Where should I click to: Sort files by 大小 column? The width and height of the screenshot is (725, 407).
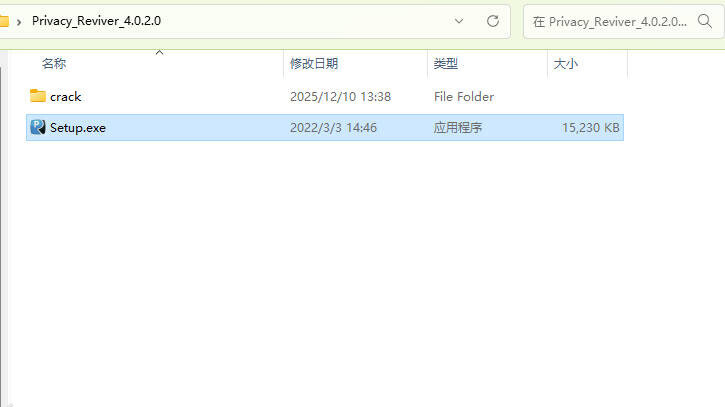coord(565,63)
